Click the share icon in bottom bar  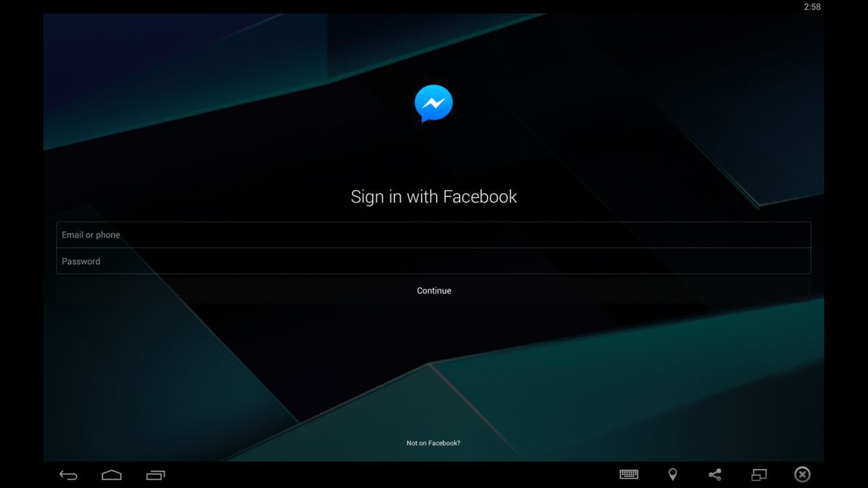pyautogui.click(x=715, y=474)
